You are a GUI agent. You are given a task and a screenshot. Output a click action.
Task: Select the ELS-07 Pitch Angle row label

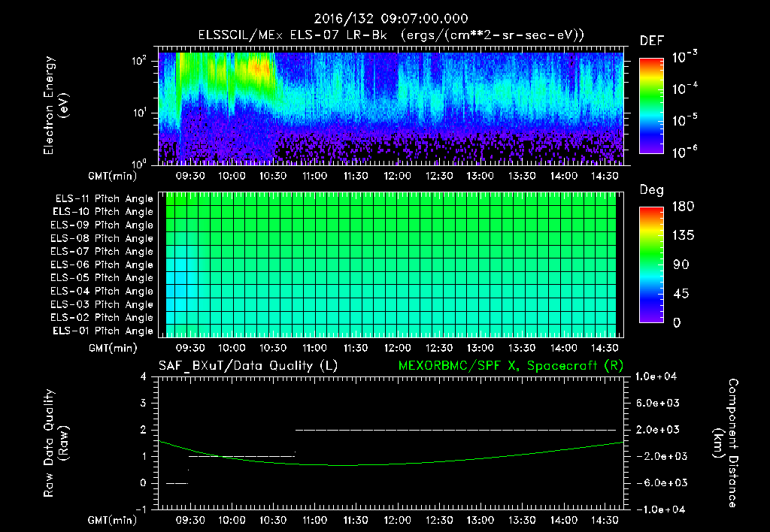tap(102, 252)
